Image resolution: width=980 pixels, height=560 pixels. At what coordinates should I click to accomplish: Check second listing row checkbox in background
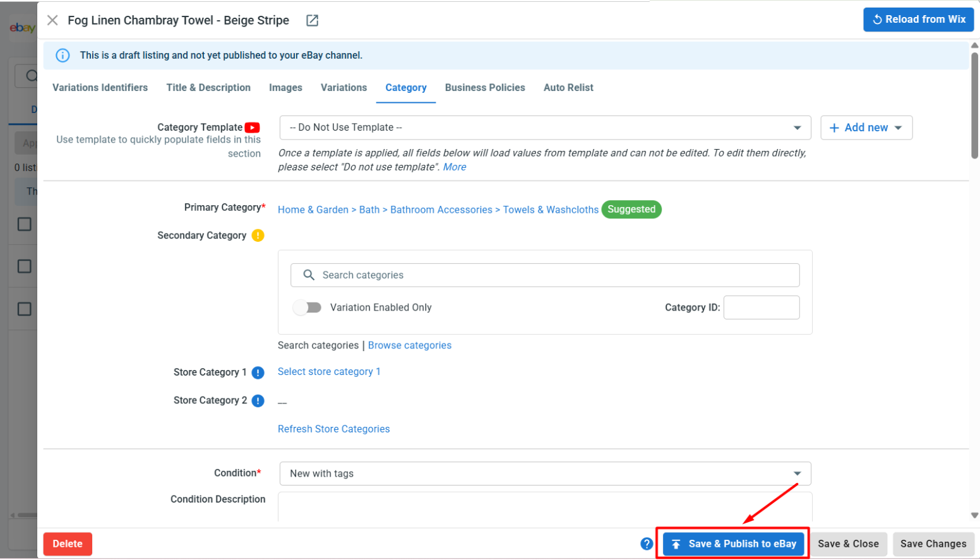pyautogui.click(x=25, y=266)
